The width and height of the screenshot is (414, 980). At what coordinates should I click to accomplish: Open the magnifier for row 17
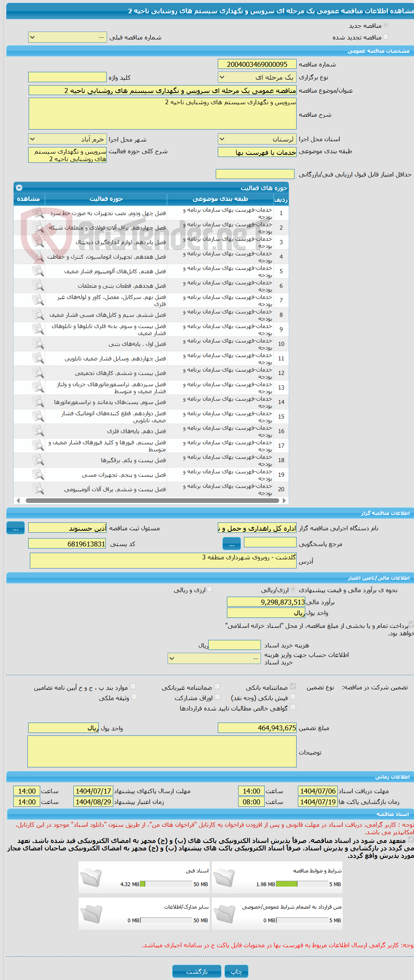38,446
